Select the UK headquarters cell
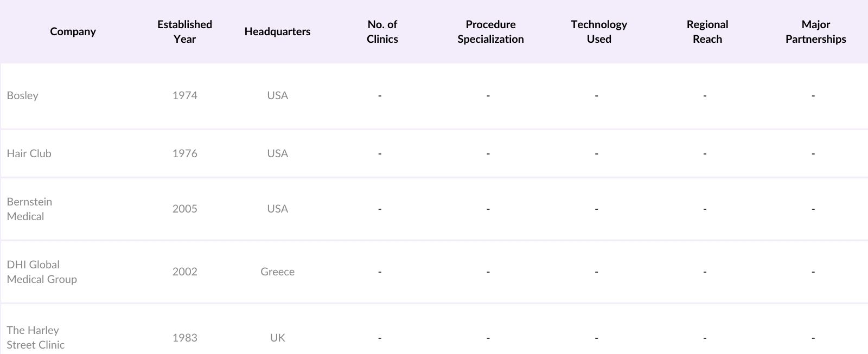This screenshot has width=868, height=354. pos(277,338)
